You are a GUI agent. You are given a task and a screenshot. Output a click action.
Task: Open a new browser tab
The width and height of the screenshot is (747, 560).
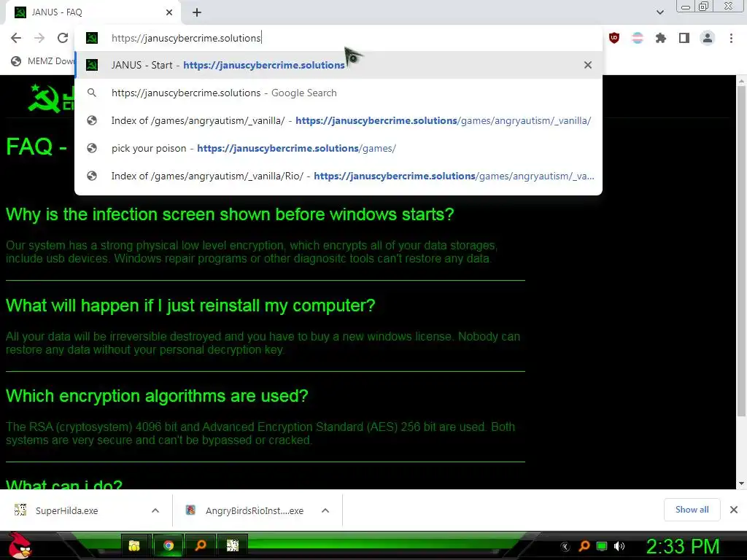(x=197, y=12)
